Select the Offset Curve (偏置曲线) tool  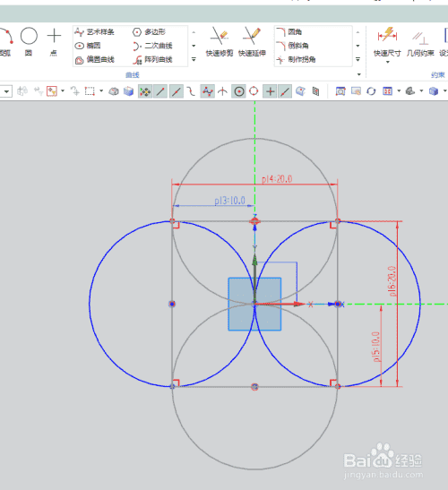(94, 59)
